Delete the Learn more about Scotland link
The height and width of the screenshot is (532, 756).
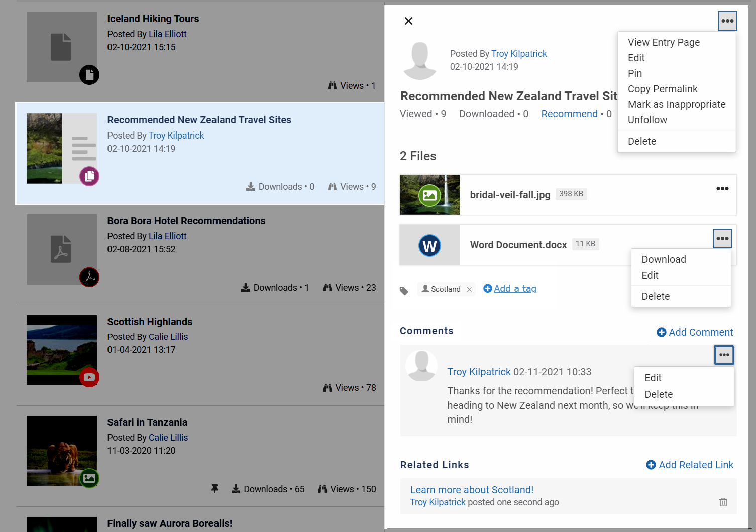point(723,502)
